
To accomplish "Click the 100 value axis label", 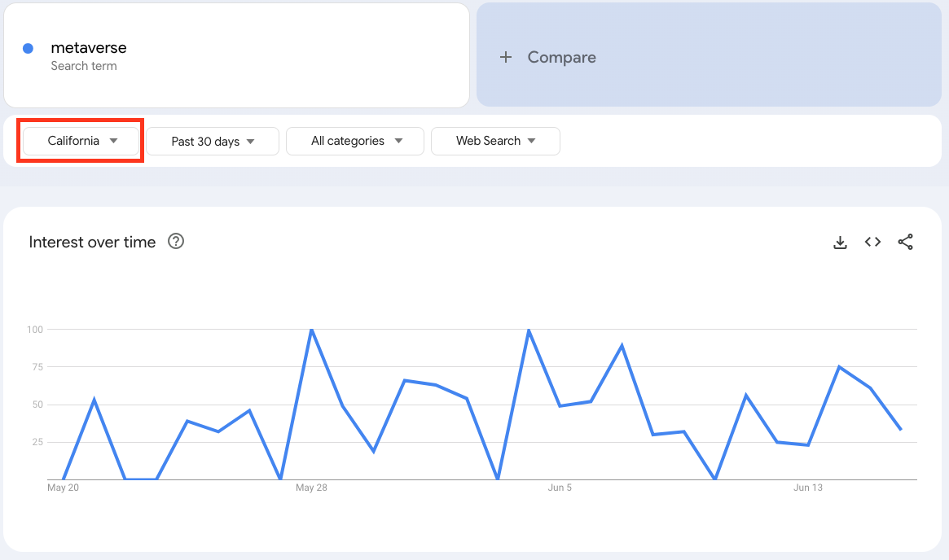I will 35,330.
